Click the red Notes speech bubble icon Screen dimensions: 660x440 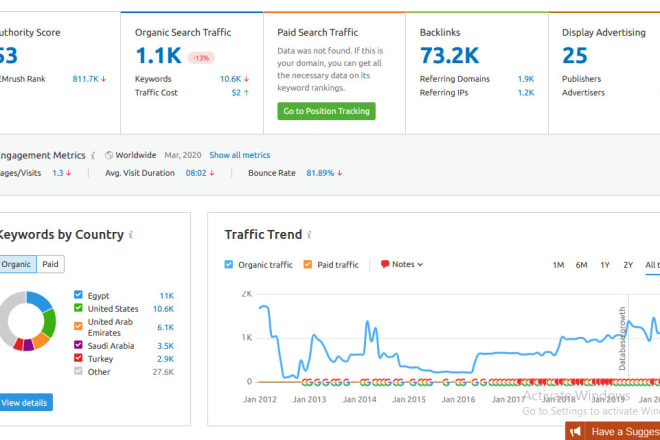pyautogui.click(x=385, y=264)
